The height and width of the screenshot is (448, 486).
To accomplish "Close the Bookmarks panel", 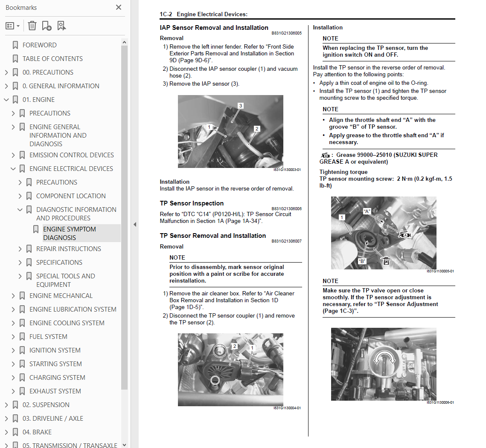I will 118,7.
